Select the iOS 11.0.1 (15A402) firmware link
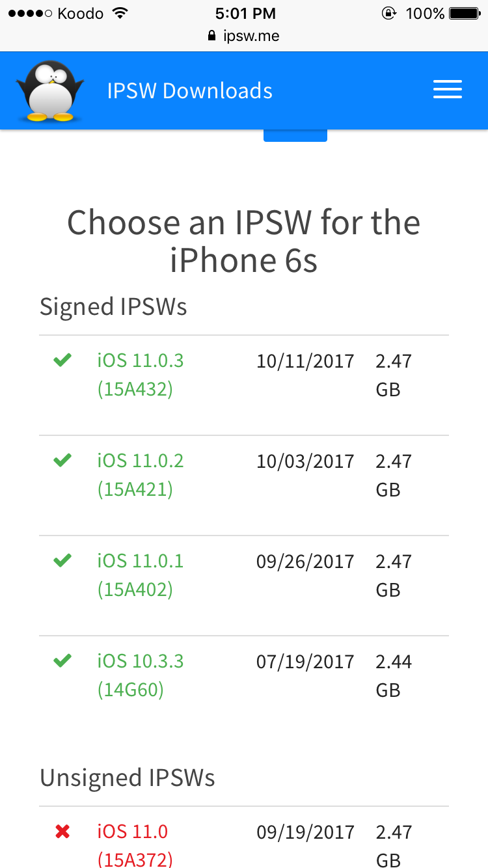 pos(141,575)
